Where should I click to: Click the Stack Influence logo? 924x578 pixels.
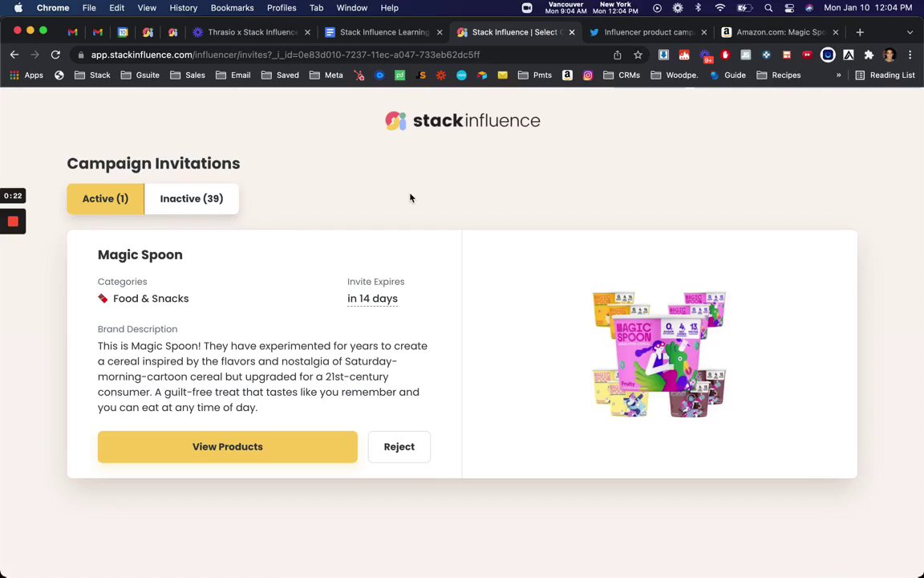[x=462, y=120]
